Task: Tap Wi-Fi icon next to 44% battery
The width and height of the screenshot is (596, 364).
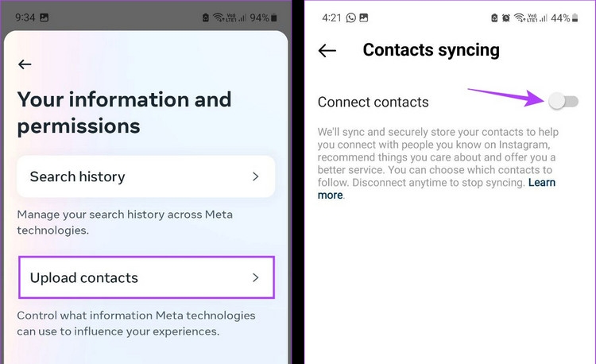Action: (x=521, y=17)
